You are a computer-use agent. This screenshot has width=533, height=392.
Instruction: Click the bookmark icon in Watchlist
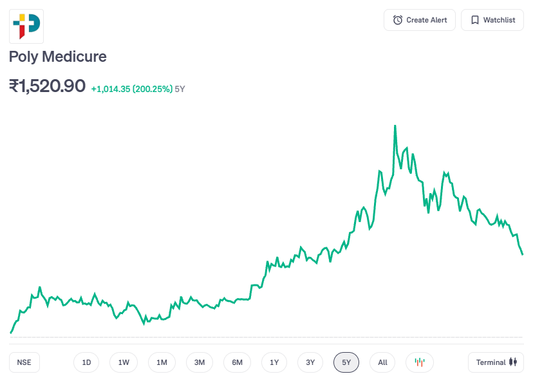474,20
